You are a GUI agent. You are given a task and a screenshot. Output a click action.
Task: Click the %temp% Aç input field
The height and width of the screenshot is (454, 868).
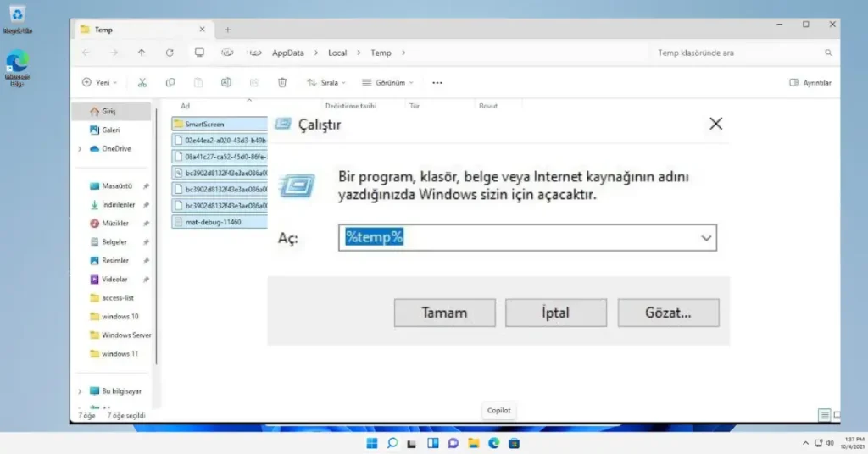click(527, 238)
